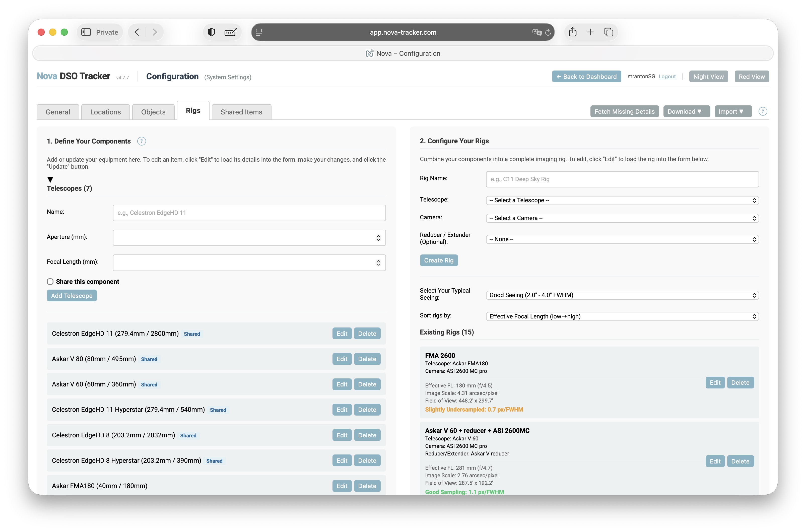Viewport: 806px width, 532px height.
Task: Click help icon next to Define Your Components
Action: coord(142,141)
